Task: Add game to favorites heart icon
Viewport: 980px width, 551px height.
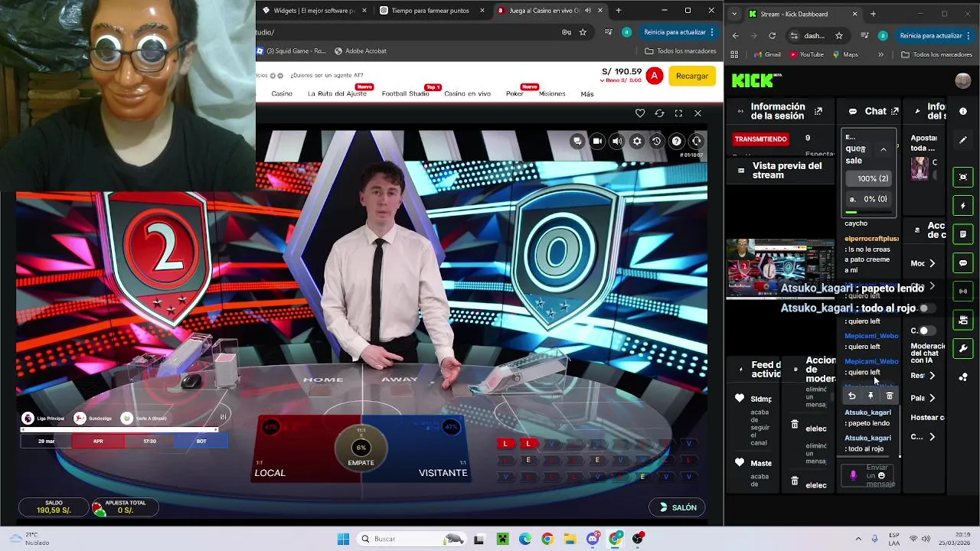Action: tap(640, 113)
